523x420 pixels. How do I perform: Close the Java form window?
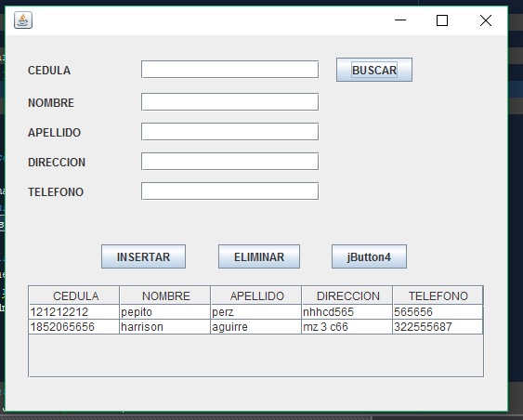pos(486,20)
